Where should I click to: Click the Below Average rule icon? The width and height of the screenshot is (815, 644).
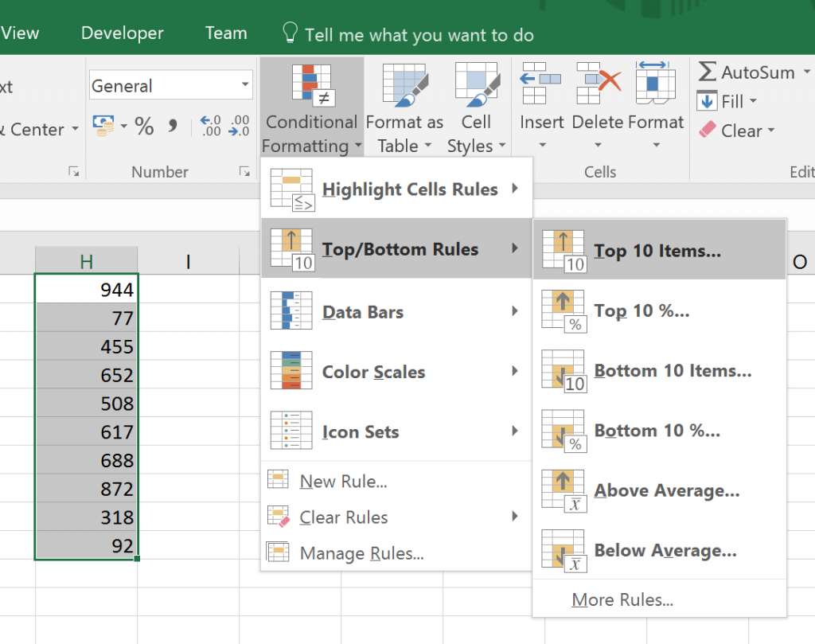(564, 551)
